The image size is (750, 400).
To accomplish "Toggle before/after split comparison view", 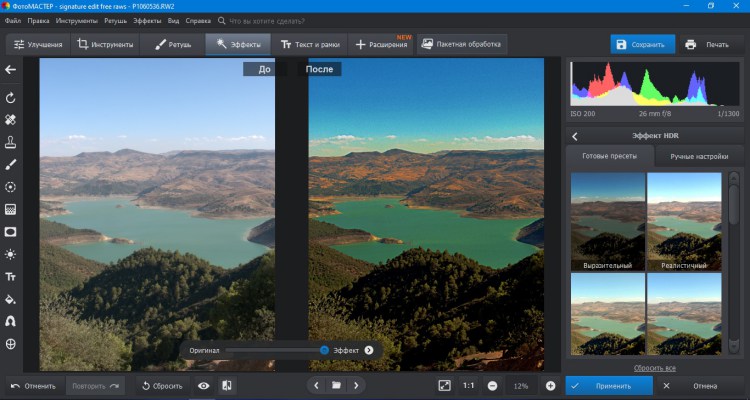I will [x=227, y=386].
